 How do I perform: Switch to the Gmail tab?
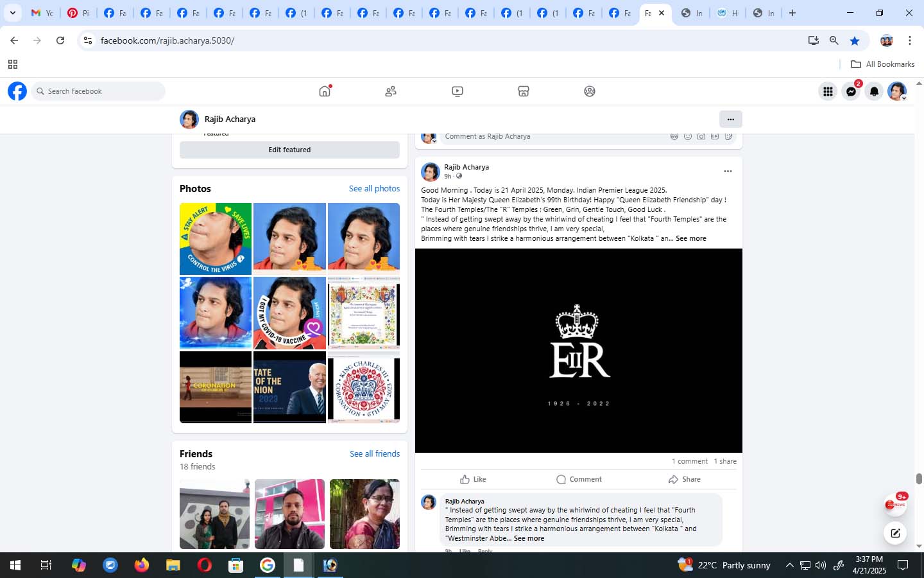42,13
